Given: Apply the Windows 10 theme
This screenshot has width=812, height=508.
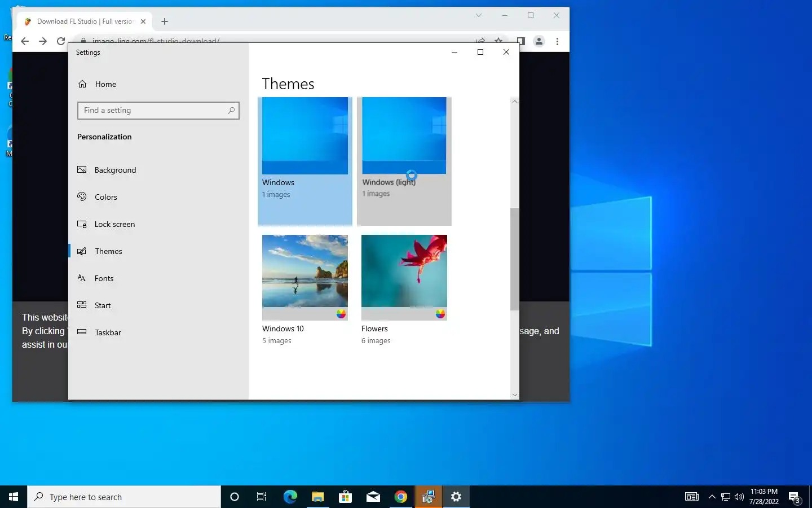Looking at the screenshot, I should (x=305, y=290).
